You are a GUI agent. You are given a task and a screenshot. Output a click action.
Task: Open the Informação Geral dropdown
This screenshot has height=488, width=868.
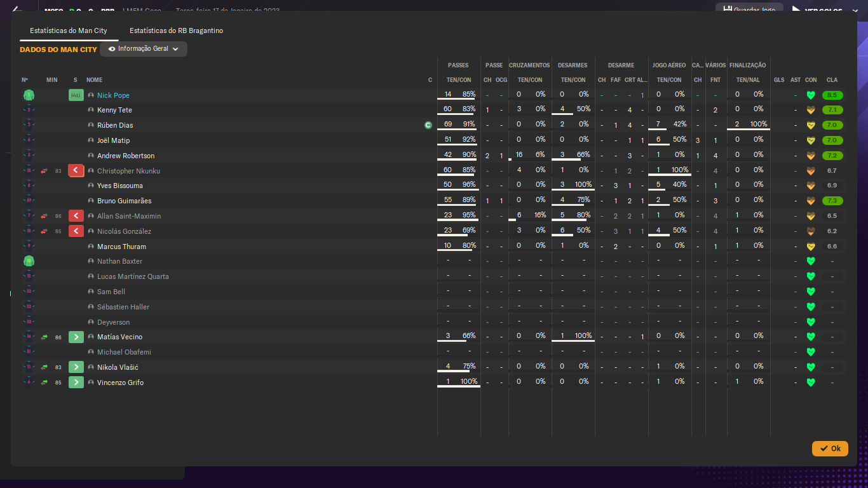click(x=144, y=49)
